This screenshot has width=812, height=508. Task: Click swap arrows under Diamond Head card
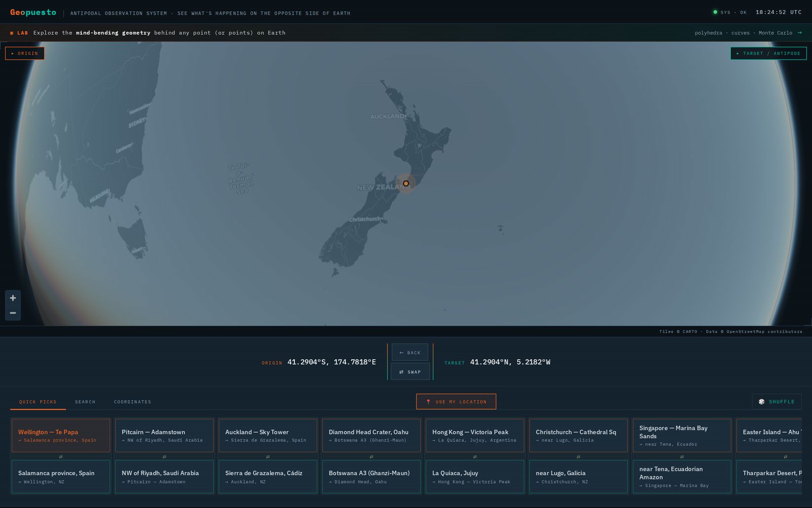(x=371, y=457)
